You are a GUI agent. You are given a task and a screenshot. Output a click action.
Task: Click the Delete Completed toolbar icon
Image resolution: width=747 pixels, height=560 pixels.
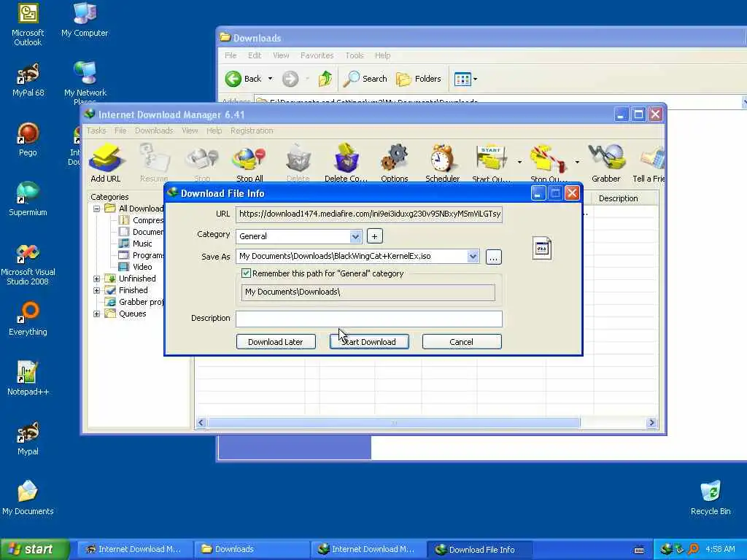[x=346, y=162]
